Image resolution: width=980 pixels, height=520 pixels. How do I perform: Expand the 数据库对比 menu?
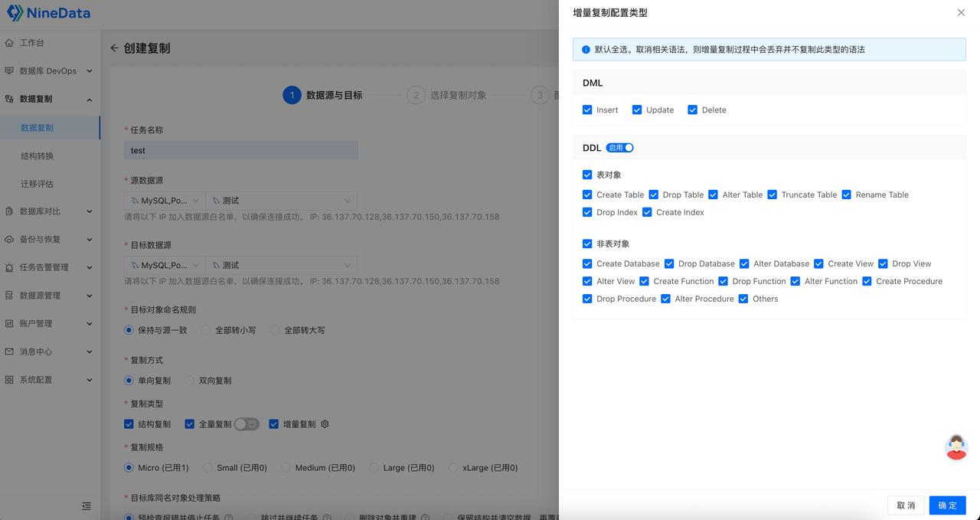pos(90,211)
